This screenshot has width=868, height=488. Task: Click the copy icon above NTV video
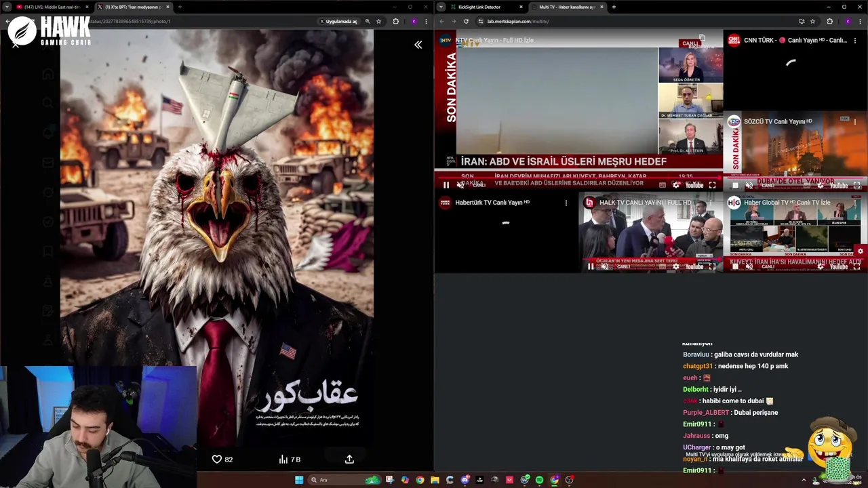(703, 38)
